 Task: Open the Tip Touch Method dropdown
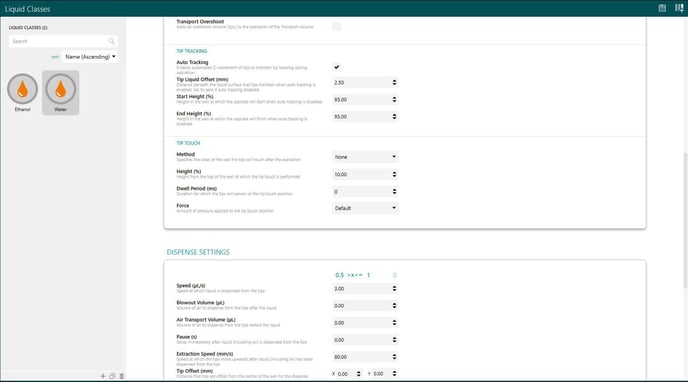click(x=365, y=157)
